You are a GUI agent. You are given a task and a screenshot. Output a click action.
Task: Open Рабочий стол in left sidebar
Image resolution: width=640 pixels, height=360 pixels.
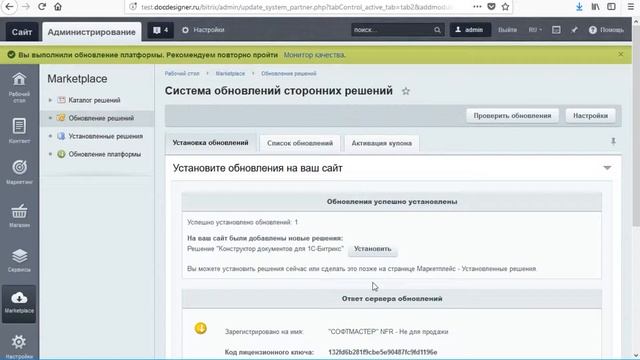19,87
